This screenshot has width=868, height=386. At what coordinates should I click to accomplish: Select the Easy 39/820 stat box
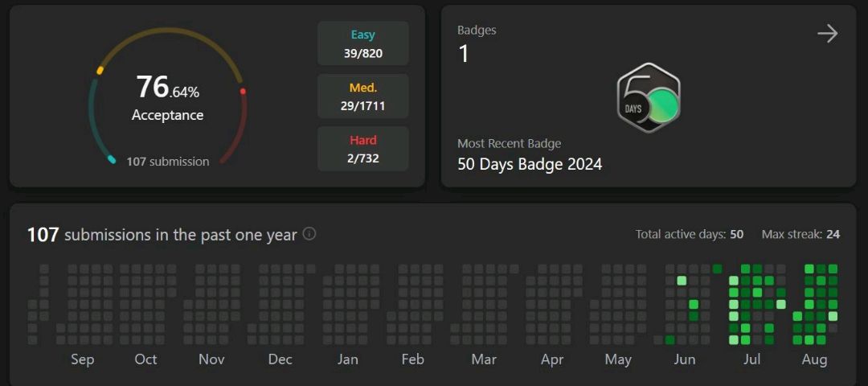click(x=363, y=43)
